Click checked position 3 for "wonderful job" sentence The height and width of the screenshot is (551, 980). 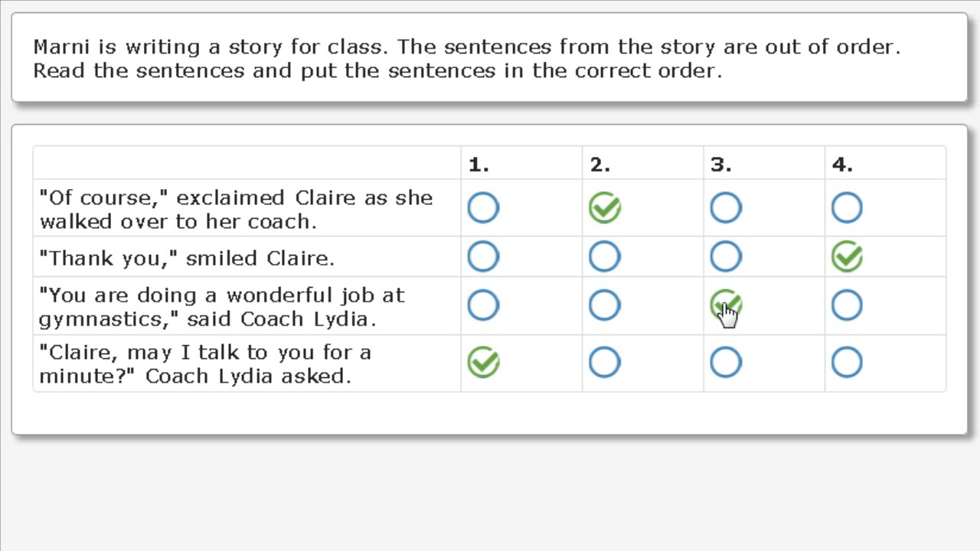[726, 305]
